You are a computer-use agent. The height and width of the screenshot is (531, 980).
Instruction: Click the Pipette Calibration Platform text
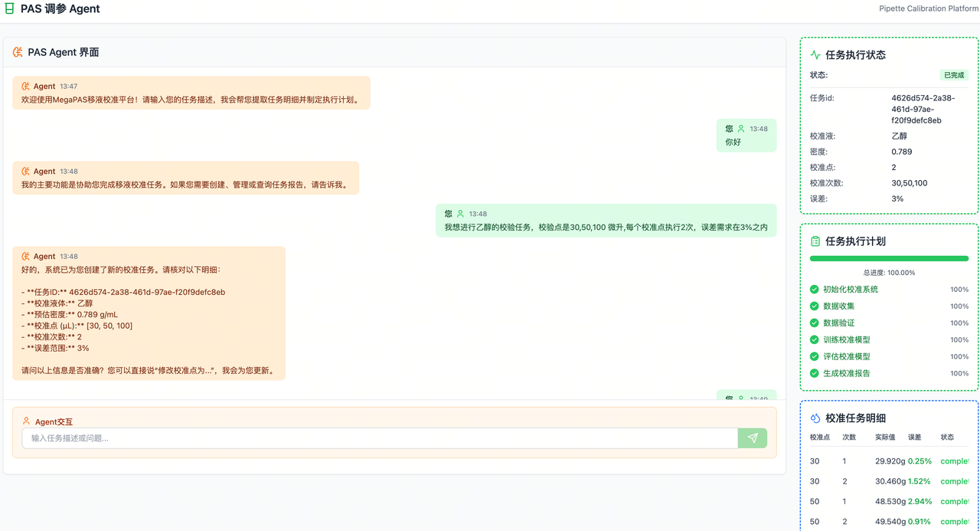click(929, 8)
